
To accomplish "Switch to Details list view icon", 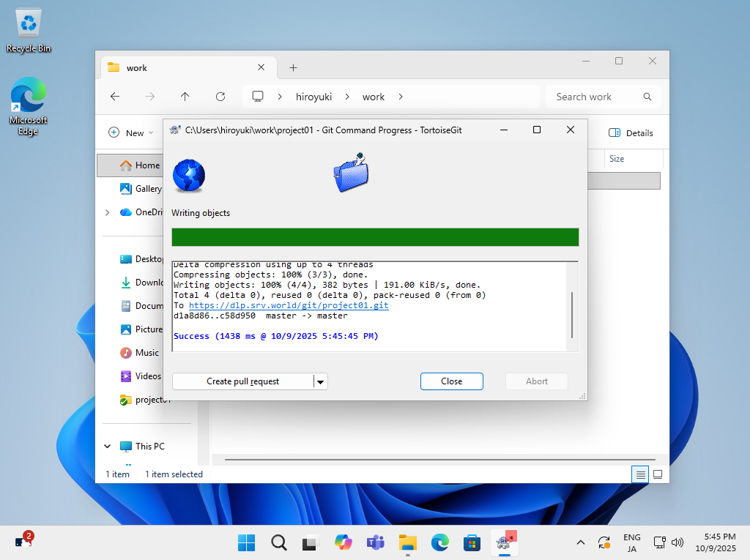I will 641,474.
